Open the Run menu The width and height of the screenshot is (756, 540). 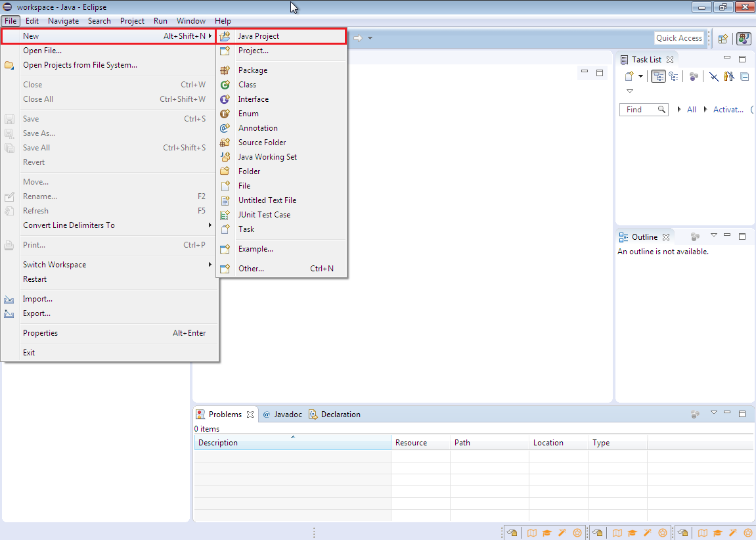tap(160, 21)
